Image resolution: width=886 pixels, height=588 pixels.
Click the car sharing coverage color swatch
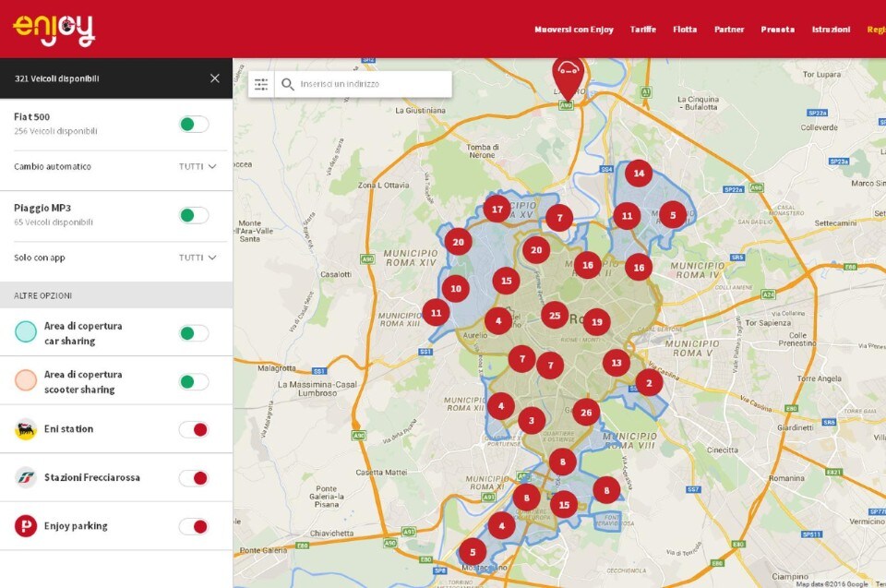[x=26, y=332]
